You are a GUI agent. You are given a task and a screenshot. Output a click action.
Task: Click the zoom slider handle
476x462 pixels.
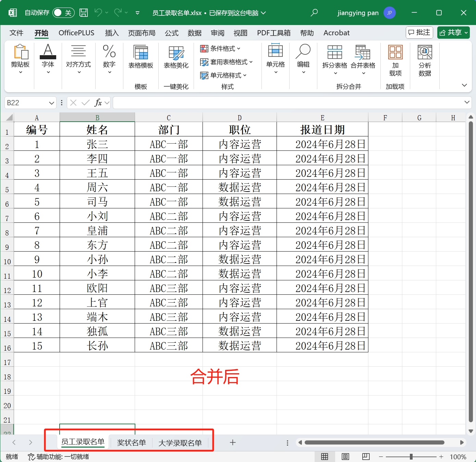(x=411, y=457)
